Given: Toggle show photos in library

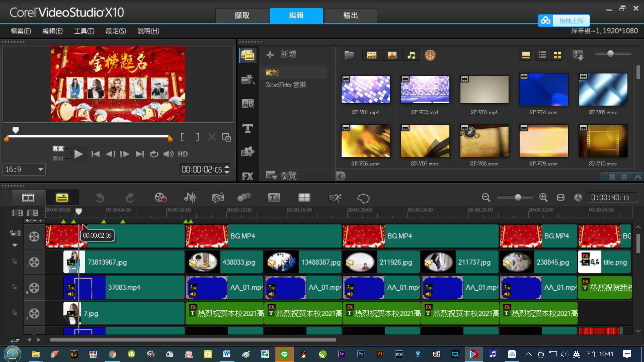Looking at the screenshot, I should (392, 55).
